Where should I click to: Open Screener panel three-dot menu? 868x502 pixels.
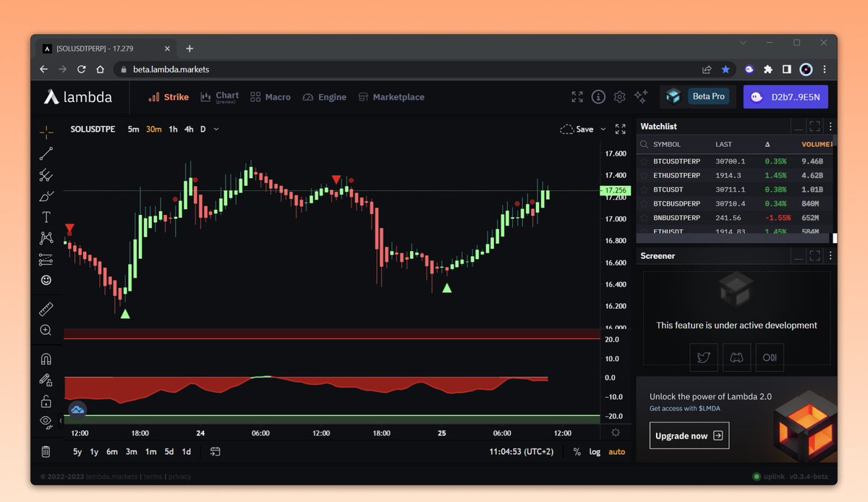coord(830,256)
